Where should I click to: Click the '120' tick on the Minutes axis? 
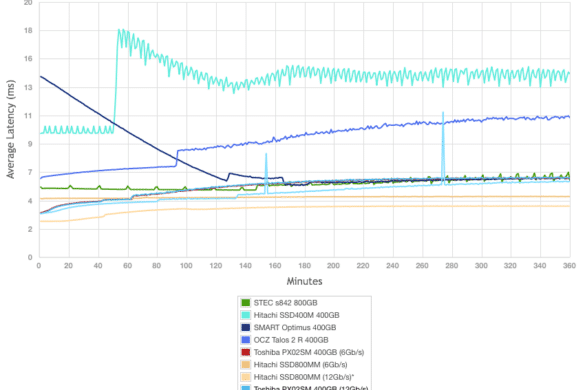pyautogui.click(x=216, y=266)
